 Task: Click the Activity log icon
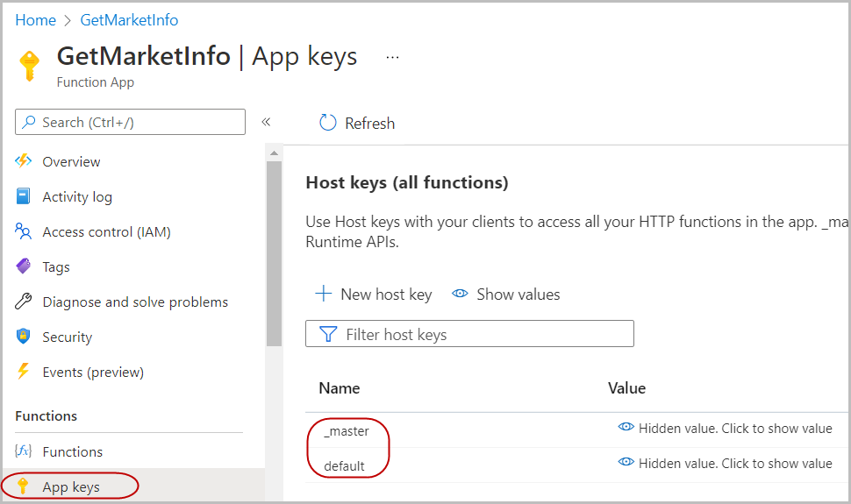tap(24, 196)
